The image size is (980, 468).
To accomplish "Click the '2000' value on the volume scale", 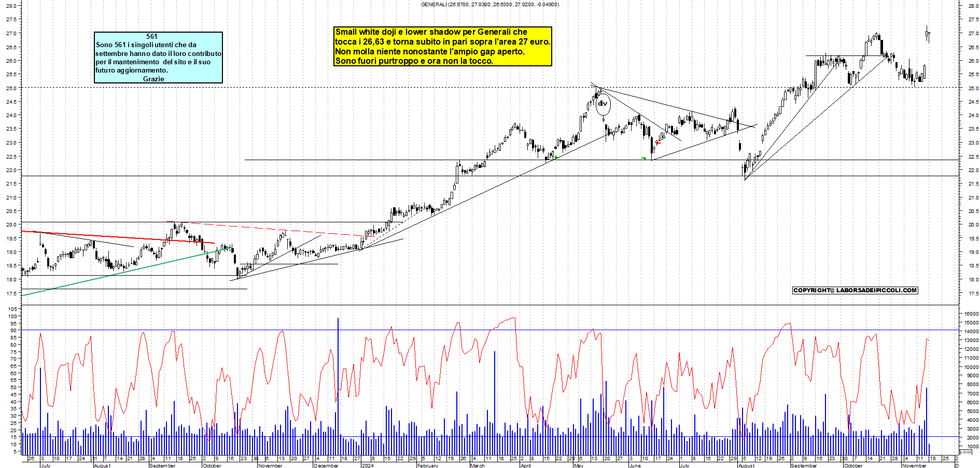I will (972, 438).
